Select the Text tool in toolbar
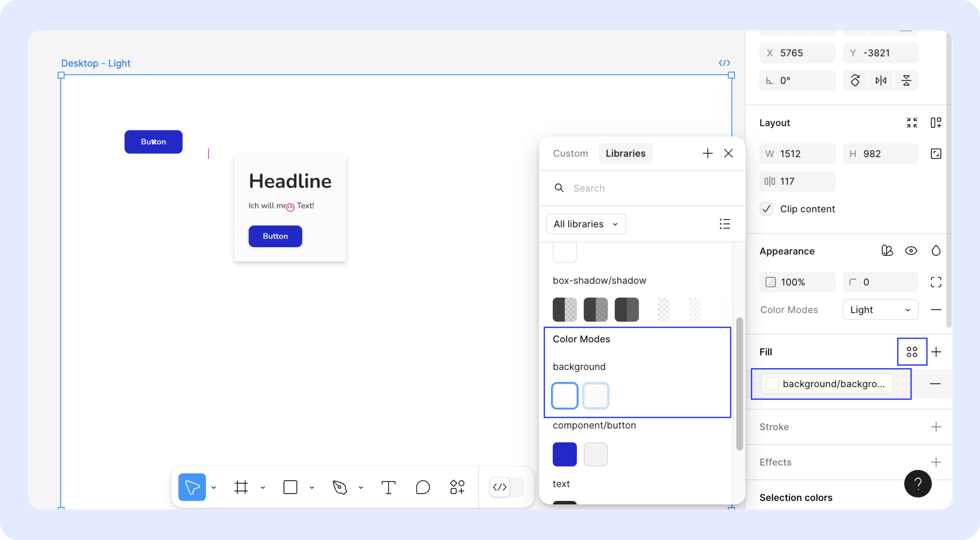Viewport: 980px width, 540px height. pyautogui.click(x=389, y=487)
